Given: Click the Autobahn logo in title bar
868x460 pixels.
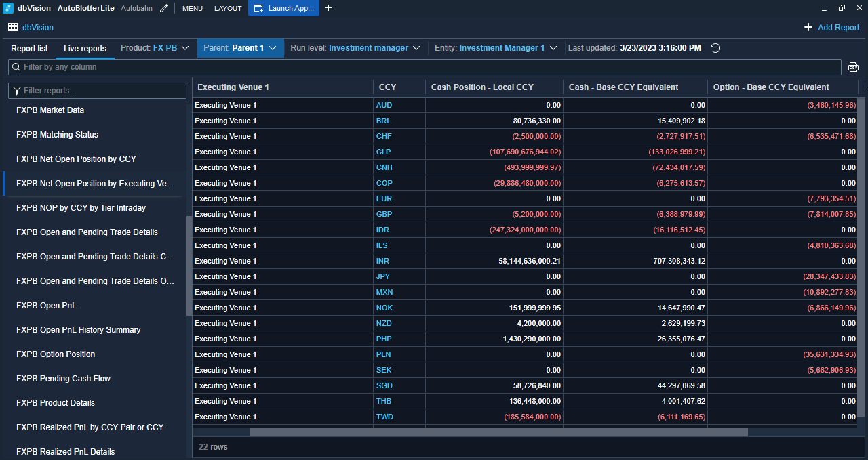Looking at the screenshot, I should [x=8, y=8].
